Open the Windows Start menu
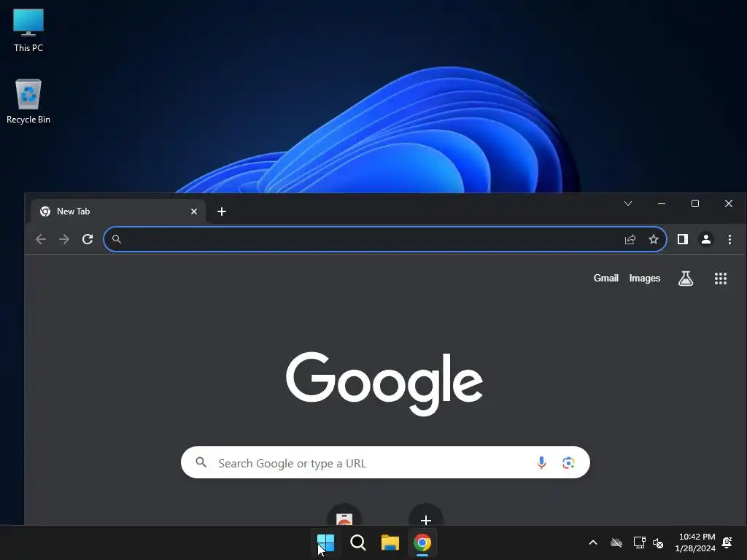The width and height of the screenshot is (747, 560). pyautogui.click(x=326, y=542)
